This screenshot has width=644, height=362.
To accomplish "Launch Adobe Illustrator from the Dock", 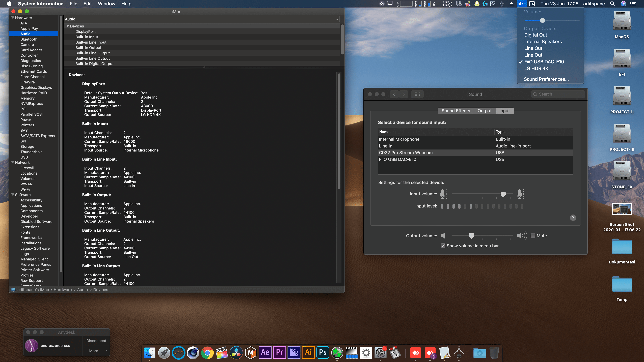I will click(x=308, y=352).
